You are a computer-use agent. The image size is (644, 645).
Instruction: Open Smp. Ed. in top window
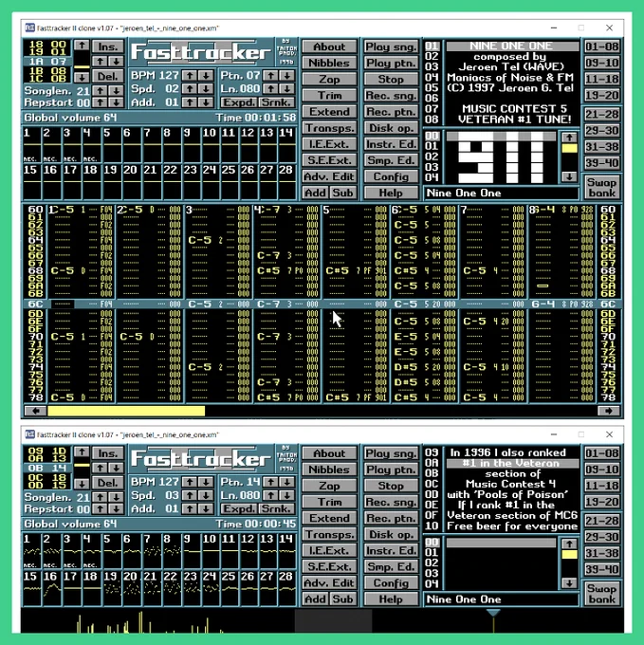391,160
